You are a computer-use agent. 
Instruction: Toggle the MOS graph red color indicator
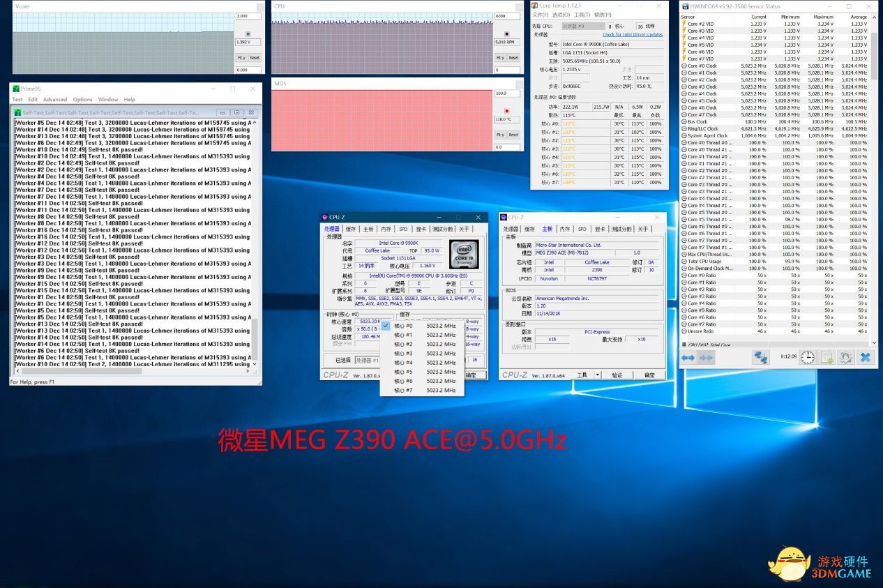point(506,110)
